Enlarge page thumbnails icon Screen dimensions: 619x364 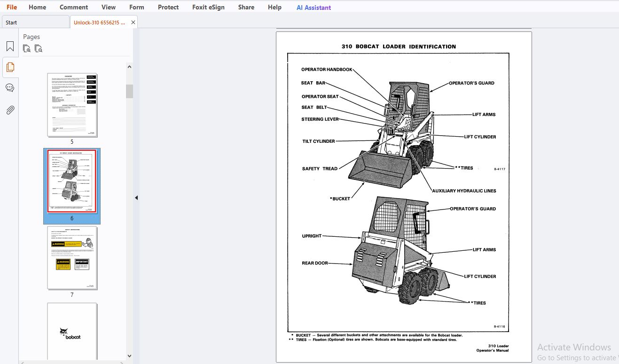click(27, 48)
